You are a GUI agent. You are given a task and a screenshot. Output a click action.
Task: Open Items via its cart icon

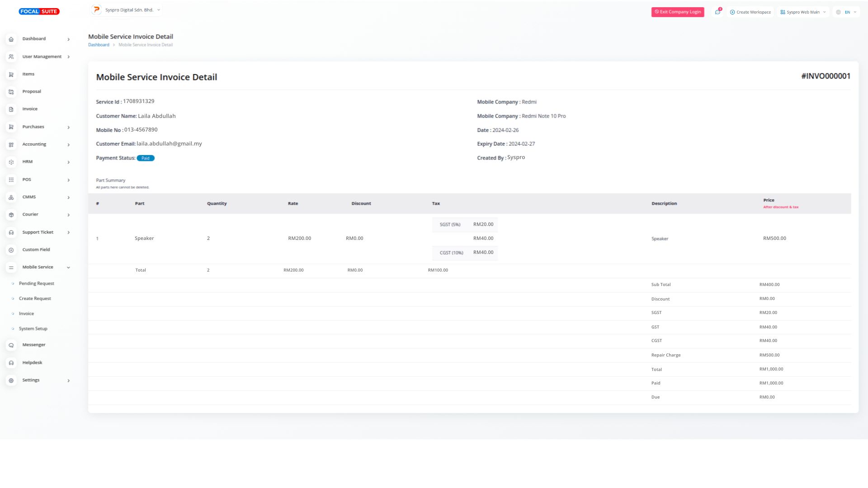pyautogui.click(x=11, y=75)
